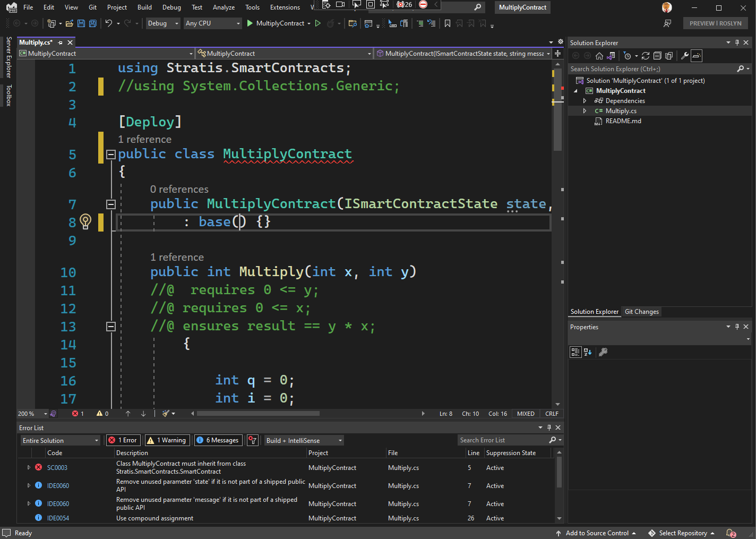Toggle Error List filter funnel button

[253, 440]
